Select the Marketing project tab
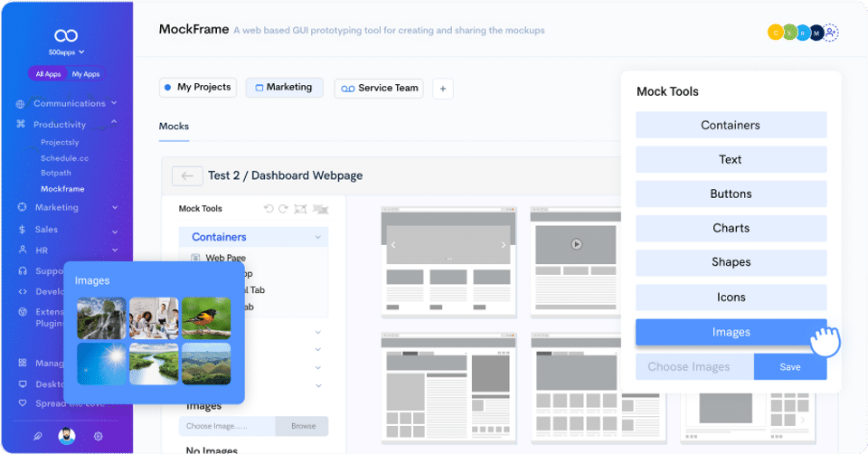 (284, 88)
